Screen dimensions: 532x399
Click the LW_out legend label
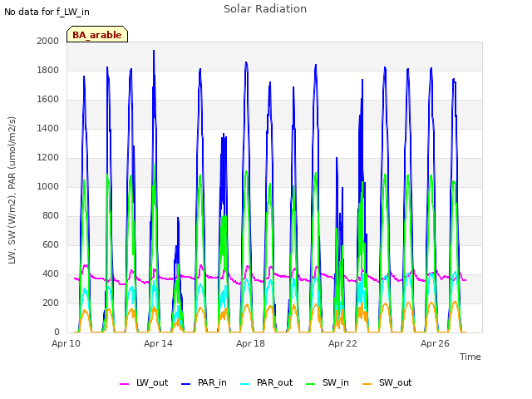pos(152,382)
